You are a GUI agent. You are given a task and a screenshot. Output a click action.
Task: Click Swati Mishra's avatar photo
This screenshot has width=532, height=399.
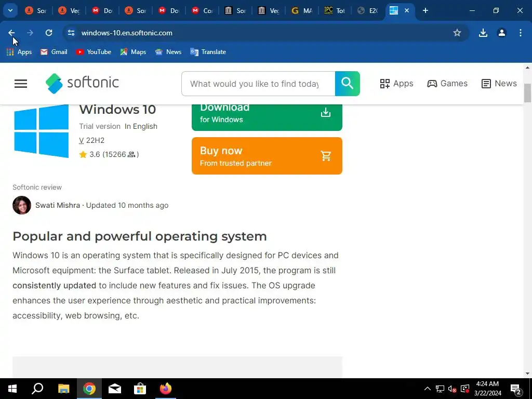[22, 205]
